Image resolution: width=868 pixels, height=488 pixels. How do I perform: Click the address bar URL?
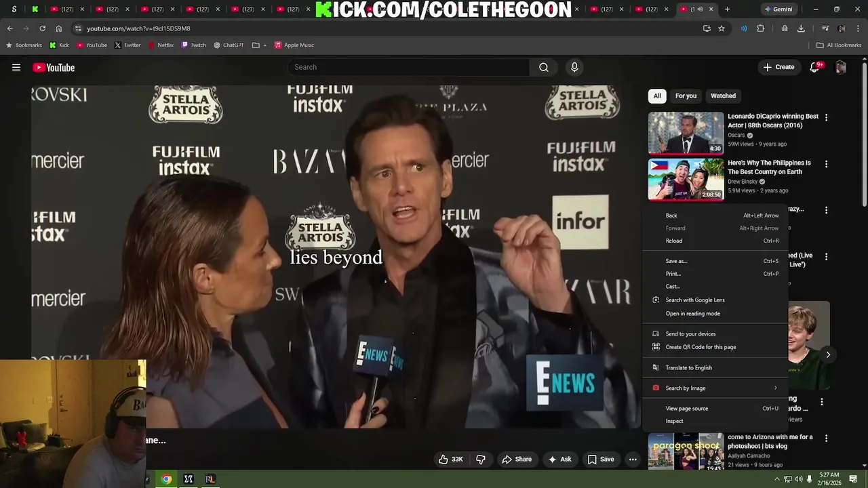(x=138, y=28)
